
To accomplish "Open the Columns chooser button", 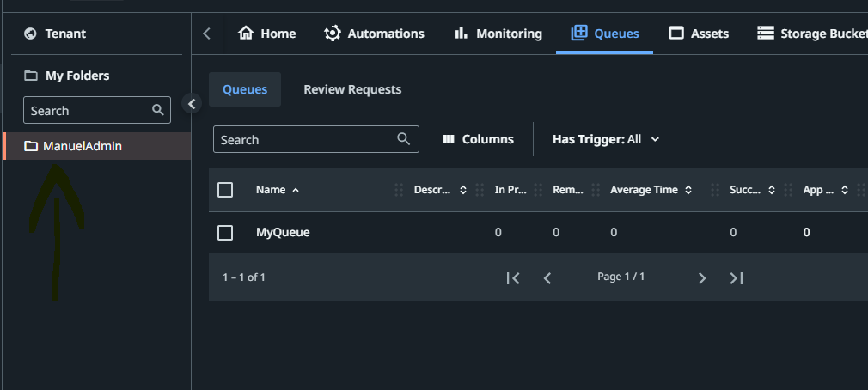I will [x=478, y=139].
